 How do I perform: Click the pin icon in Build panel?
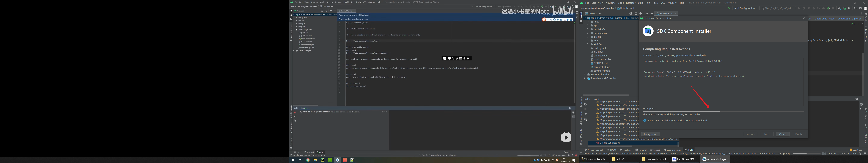(x=585, y=114)
